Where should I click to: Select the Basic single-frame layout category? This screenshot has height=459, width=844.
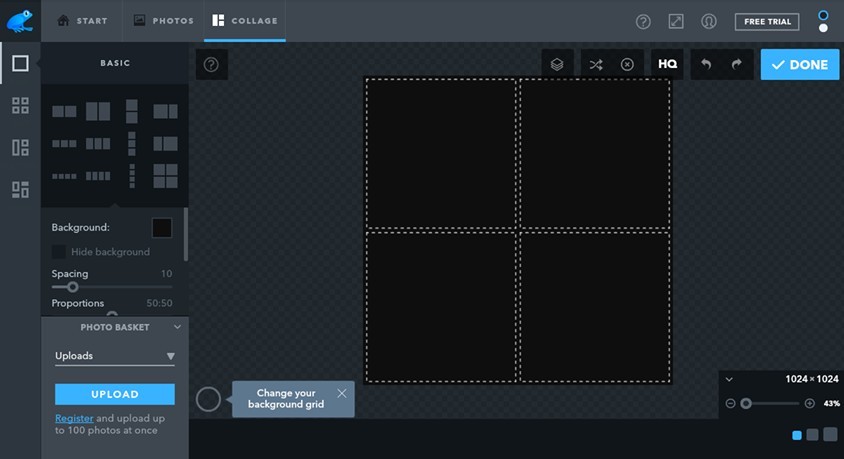[x=20, y=63]
